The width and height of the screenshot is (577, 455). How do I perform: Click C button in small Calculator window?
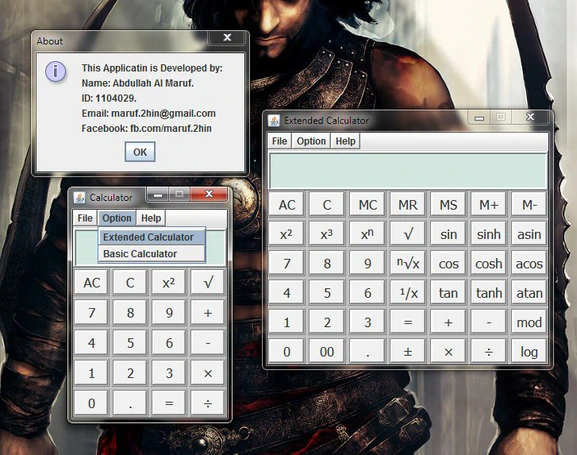(130, 282)
